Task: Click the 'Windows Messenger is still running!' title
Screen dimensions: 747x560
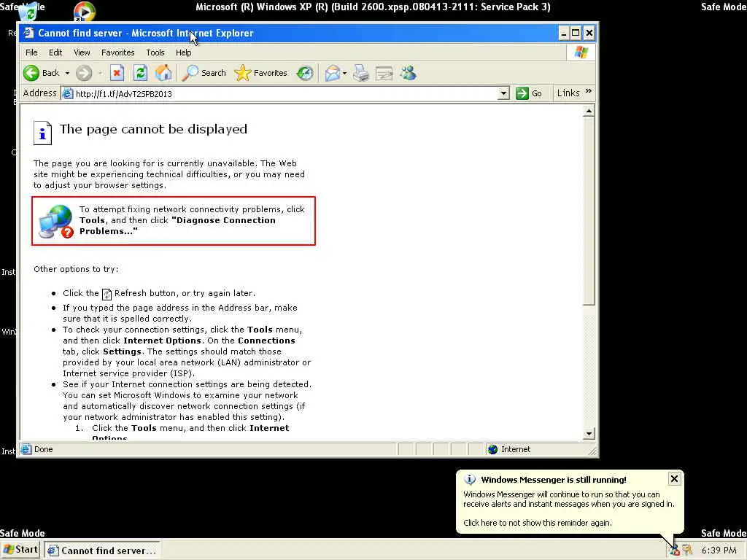Action: click(554, 480)
